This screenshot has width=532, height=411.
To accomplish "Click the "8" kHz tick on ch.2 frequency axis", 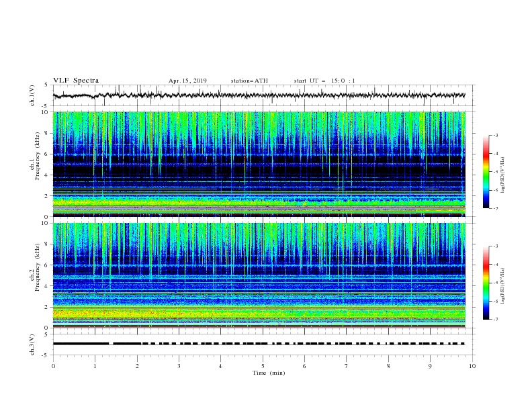I will coord(47,244).
